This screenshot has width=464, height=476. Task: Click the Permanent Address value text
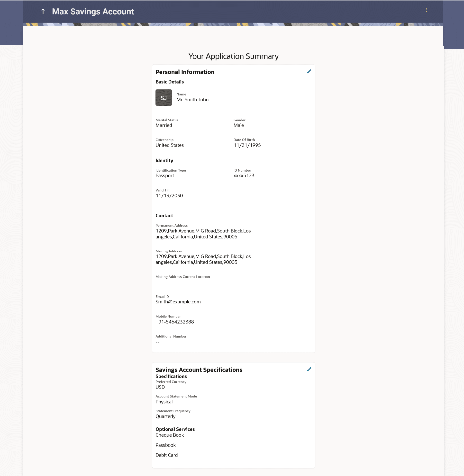[203, 234]
